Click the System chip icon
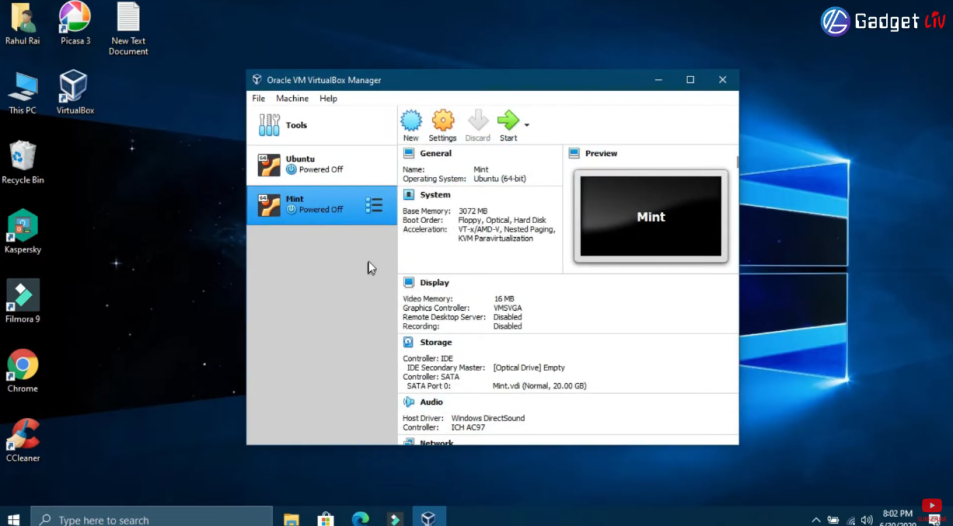This screenshot has width=953, height=526. pyautogui.click(x=408, y=195)
